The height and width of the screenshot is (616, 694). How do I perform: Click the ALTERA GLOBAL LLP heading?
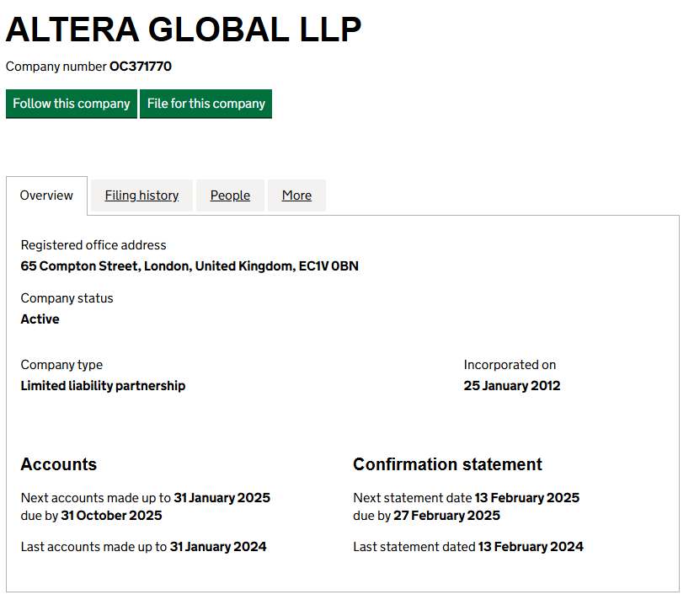184,29
